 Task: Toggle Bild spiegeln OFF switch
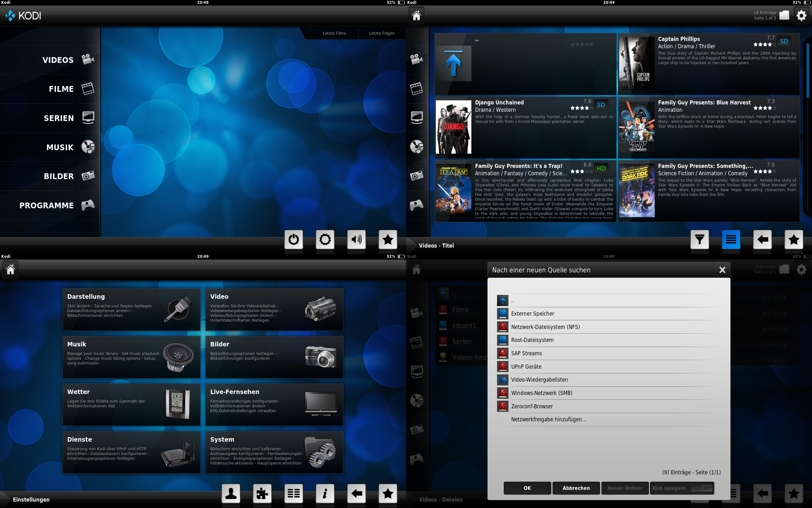pyautogui.click(x=702, y=488)
